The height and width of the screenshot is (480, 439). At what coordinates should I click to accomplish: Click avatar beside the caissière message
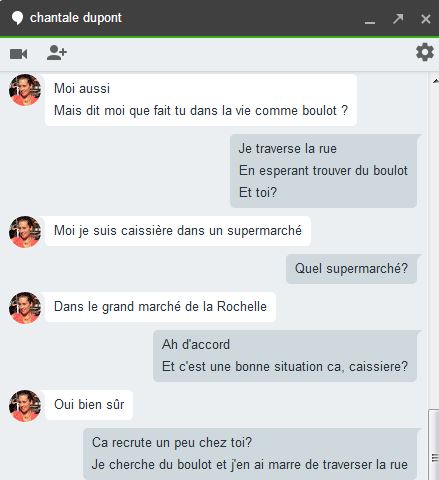25,232
